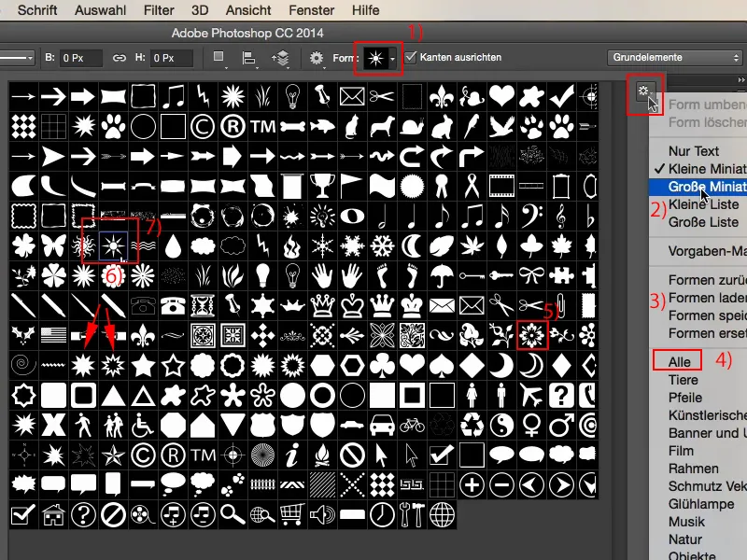747x560 pixels.
Task: Click the link width and height chain icon
Action: pos(119,58)
